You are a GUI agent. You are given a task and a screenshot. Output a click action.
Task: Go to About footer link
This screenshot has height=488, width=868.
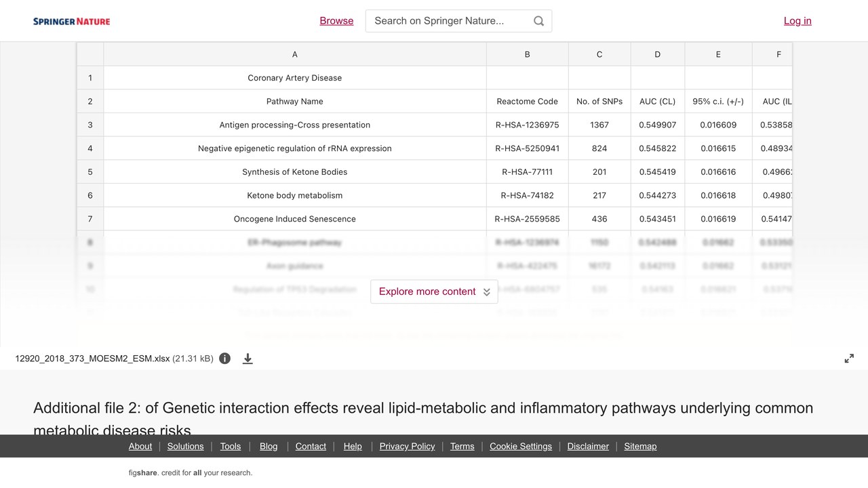140,446
